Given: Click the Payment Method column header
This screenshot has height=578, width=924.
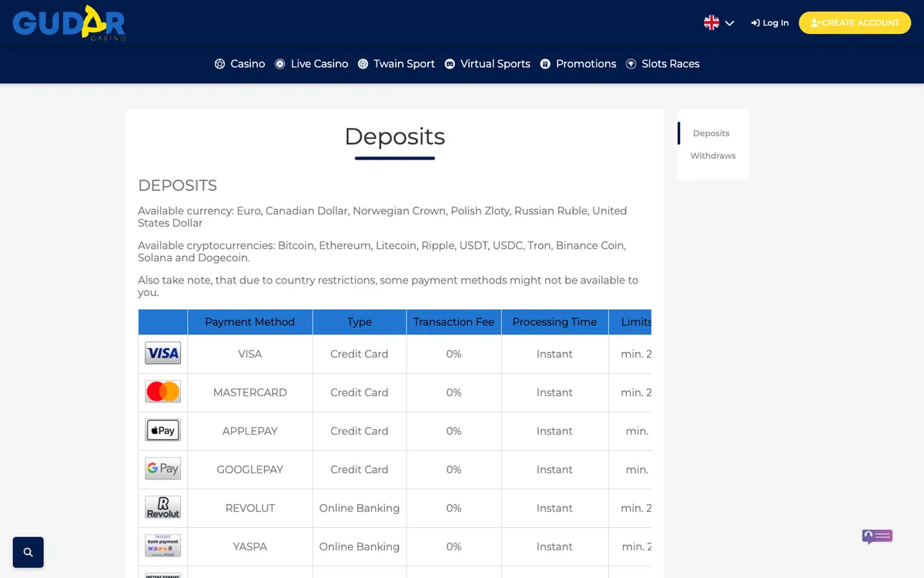Looking at the screenshot, I should click(x=250, y=322).
